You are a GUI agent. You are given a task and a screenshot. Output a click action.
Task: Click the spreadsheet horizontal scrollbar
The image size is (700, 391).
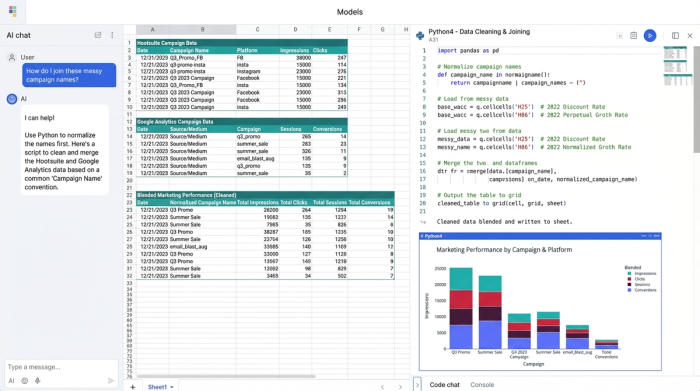(226, 376)
